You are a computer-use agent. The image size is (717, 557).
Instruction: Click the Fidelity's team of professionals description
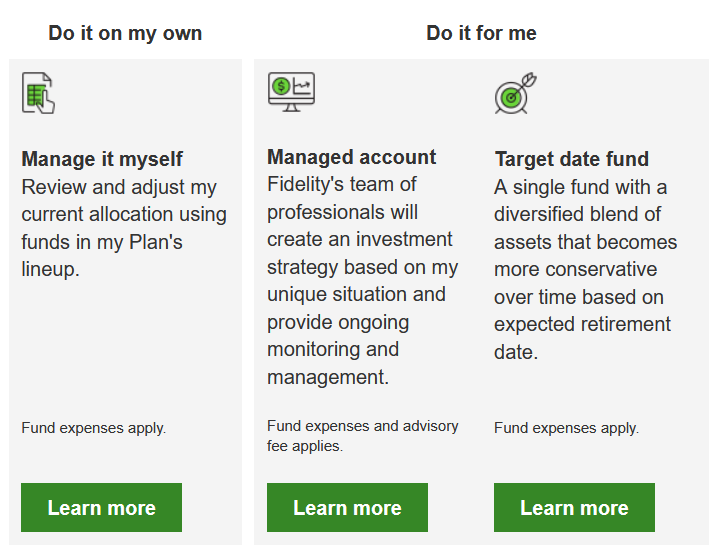point(362,281)
